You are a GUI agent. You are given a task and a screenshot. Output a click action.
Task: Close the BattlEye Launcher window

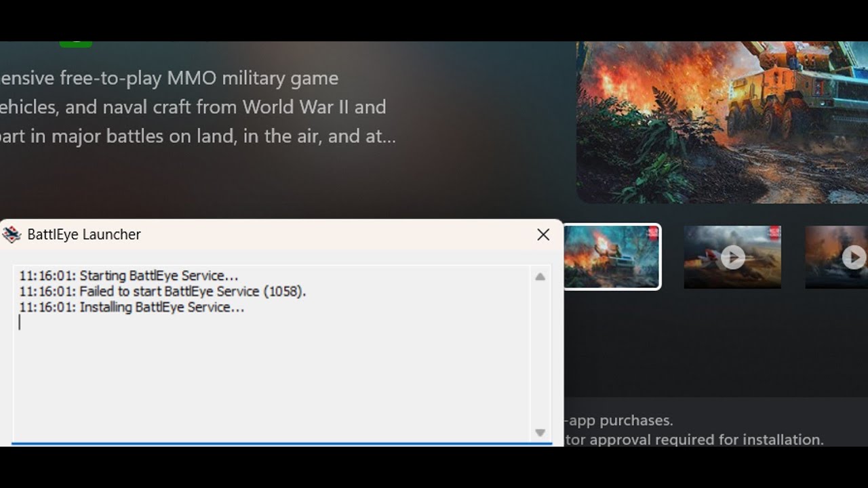coord(543,235)
